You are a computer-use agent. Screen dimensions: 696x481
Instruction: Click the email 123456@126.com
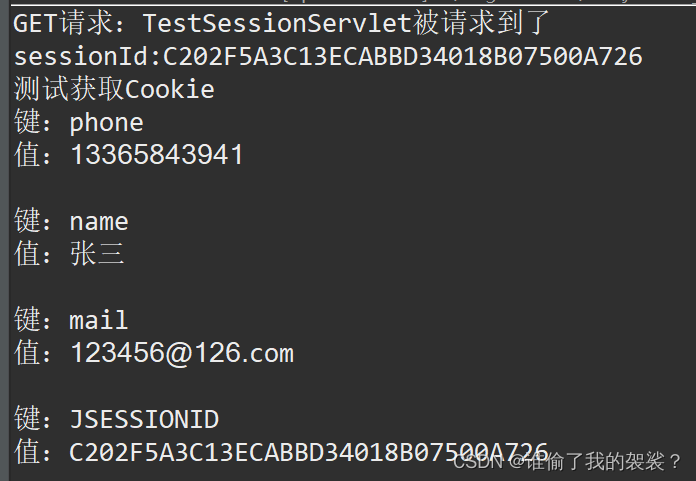182,353
